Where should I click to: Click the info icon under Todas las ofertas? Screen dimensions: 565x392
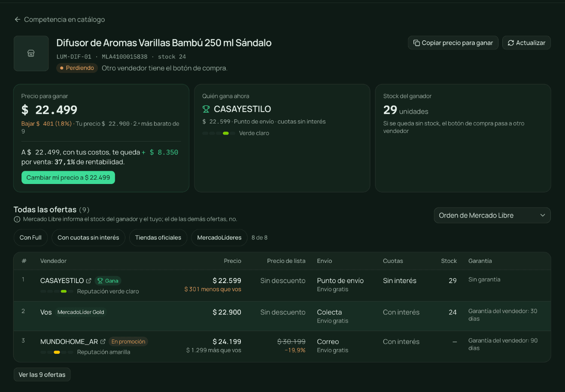17,219
